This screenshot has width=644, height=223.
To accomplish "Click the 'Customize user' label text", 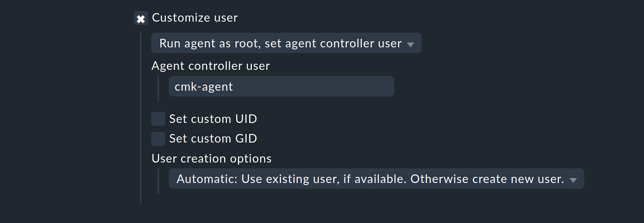I will pyautogui.click(x=195, y=18).
